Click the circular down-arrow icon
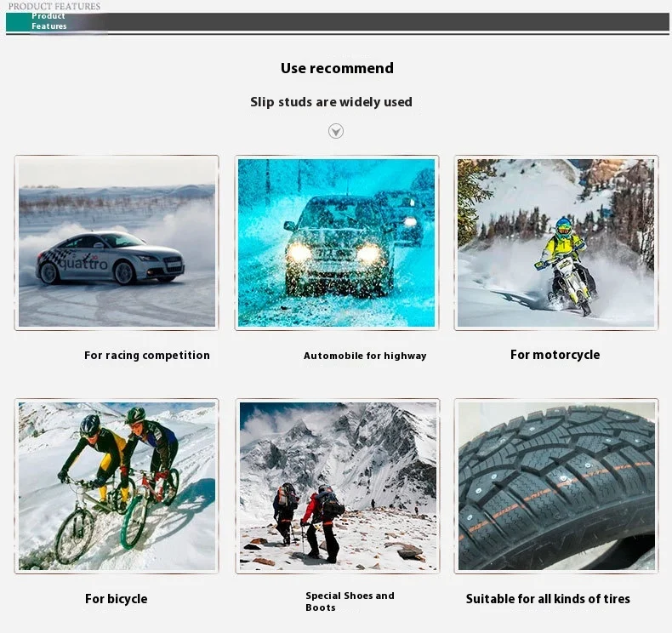This screenshot has height=633, width=672. tap(336, 131)
